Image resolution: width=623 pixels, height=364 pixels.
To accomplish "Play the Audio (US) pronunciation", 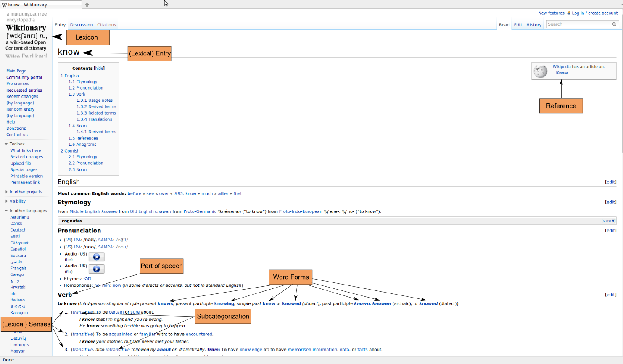I will 96,257.
